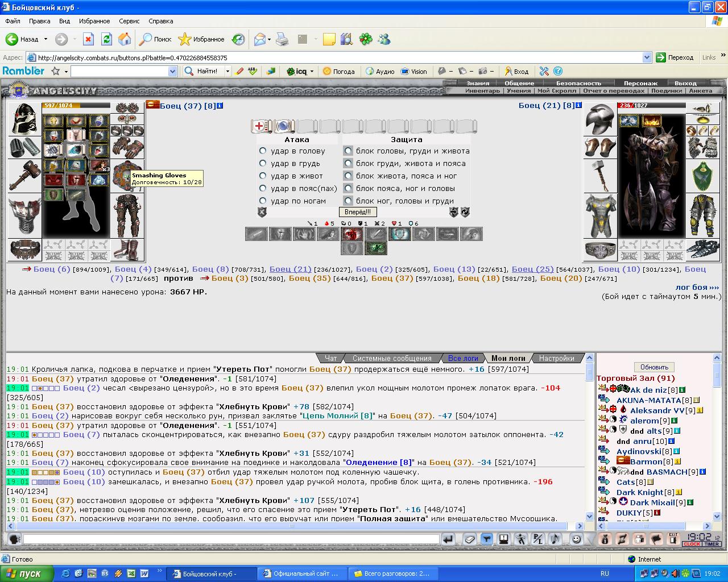Click the RU language indicator in taskbar
Viewport: 728px width, 582px height.
[x=605, y=573]
